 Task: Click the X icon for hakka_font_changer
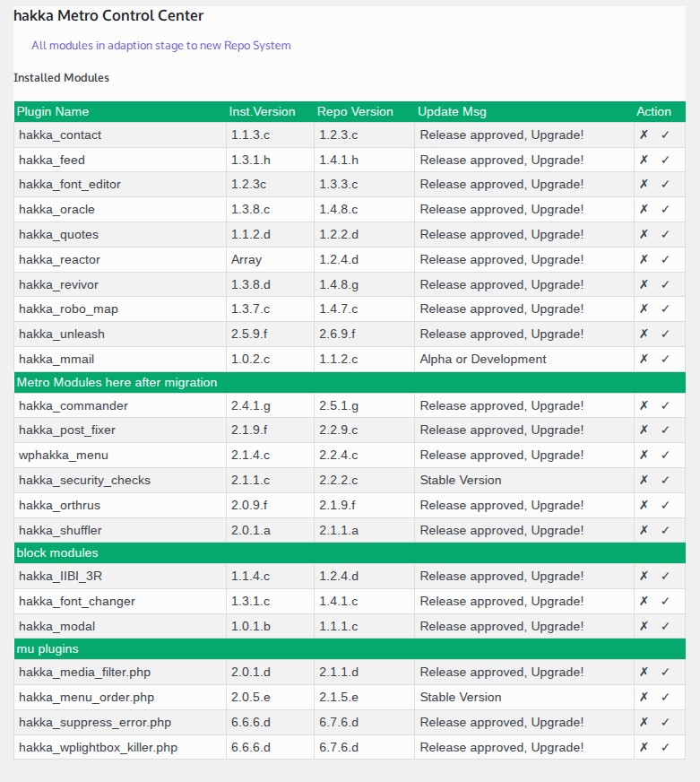click(x=644, y=601)
